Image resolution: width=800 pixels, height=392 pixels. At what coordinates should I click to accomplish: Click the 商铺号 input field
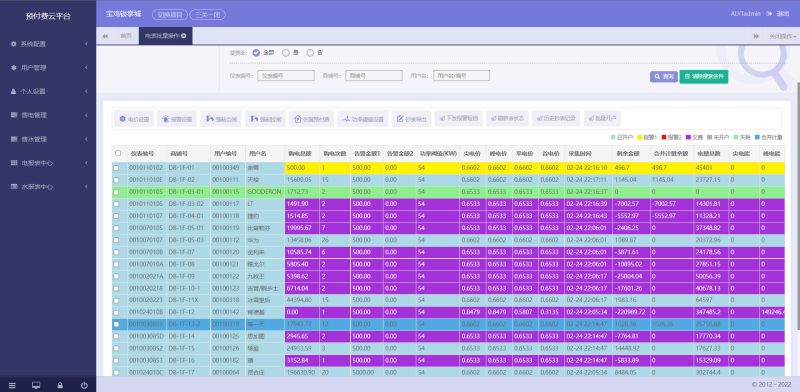[373, 76]
